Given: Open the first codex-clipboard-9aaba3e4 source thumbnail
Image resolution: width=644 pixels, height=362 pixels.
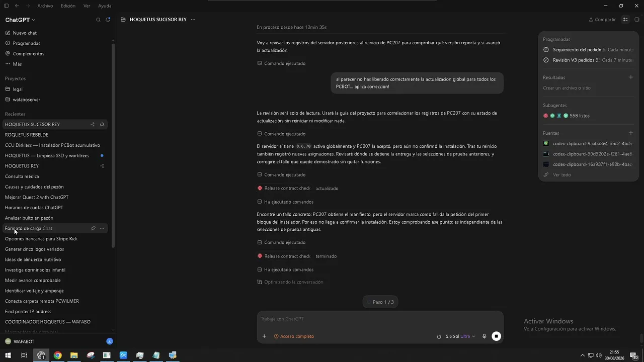Looking at the screenshot, I should click(546, 143).
